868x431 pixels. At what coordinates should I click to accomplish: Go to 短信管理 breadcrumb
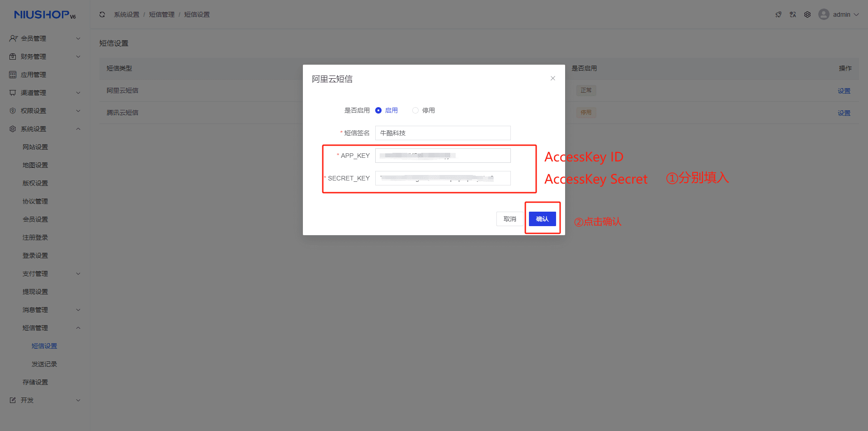pos(162,14)
